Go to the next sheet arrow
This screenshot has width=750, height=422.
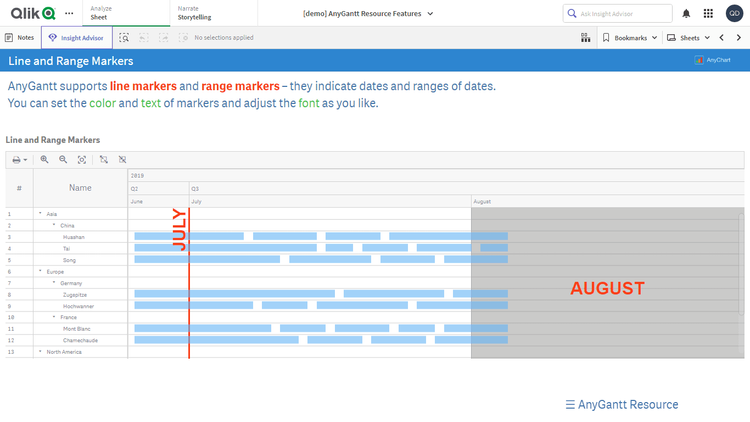[738, 37]
